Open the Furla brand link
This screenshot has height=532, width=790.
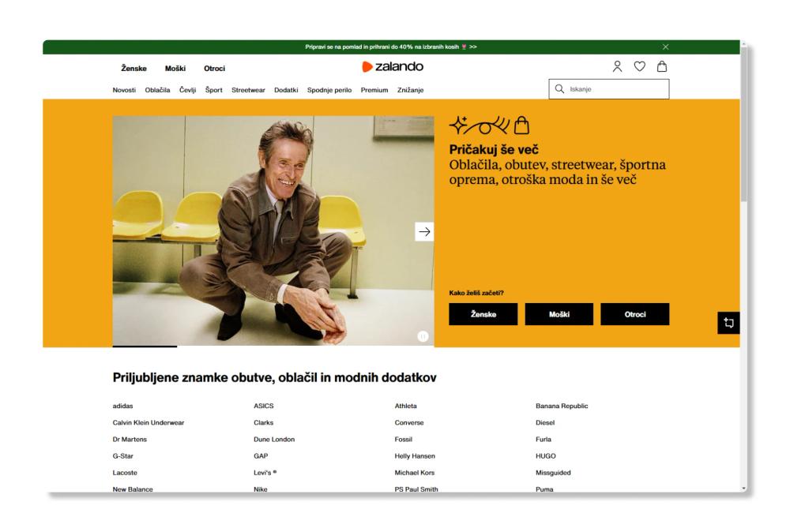pos(544,439)
